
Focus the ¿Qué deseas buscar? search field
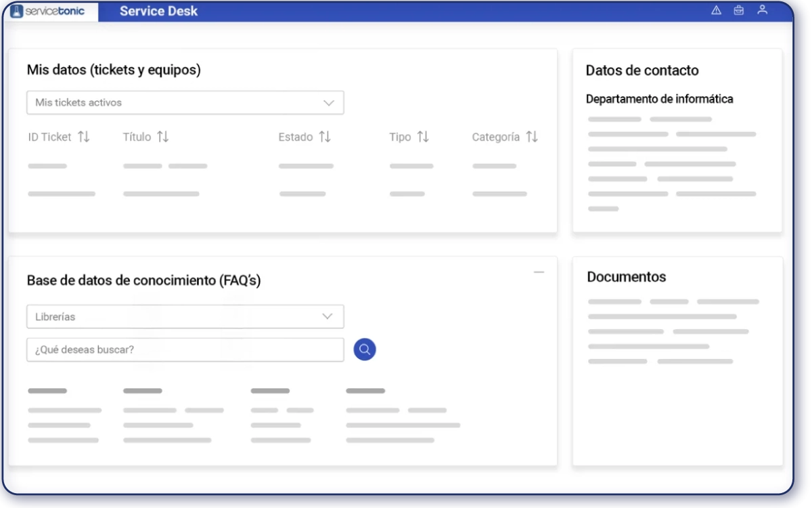coord(185,350)
